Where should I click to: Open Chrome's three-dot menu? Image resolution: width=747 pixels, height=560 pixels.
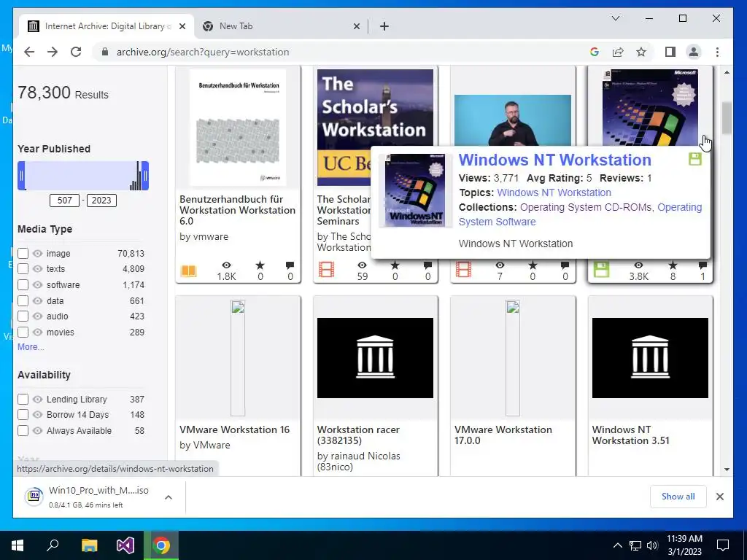point(718,52)
